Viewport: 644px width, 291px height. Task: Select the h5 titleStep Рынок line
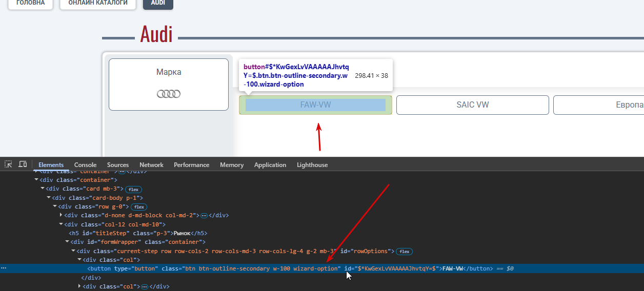(138, 233)
